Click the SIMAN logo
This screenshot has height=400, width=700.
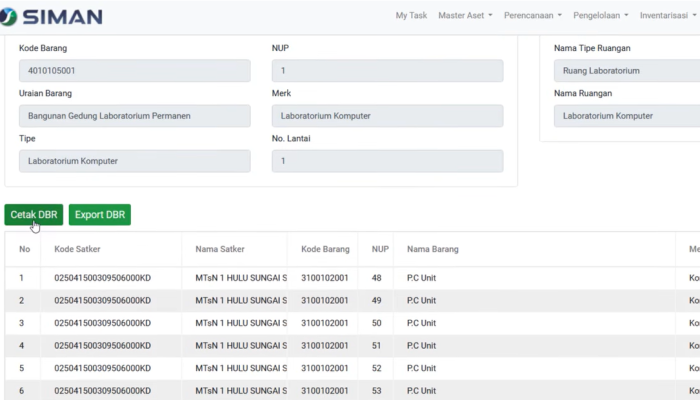tap(51, 17)
